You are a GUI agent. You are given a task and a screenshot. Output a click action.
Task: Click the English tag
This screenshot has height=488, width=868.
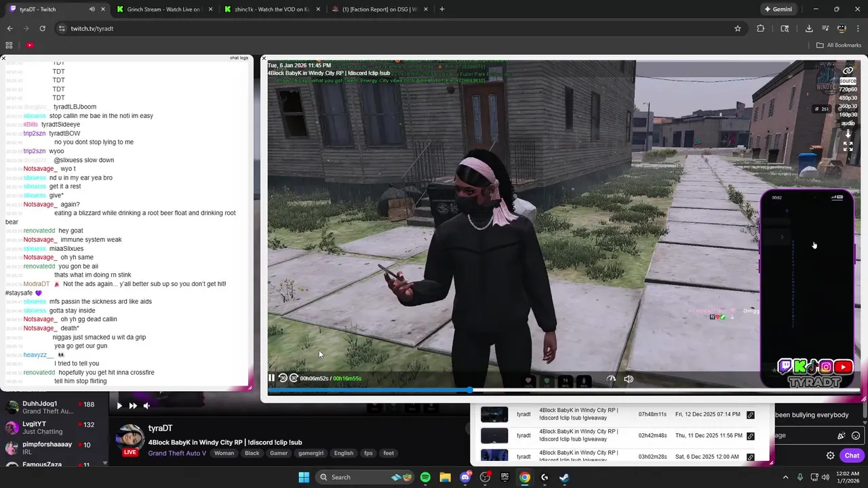pyautogui.click(x=344, y=453)
